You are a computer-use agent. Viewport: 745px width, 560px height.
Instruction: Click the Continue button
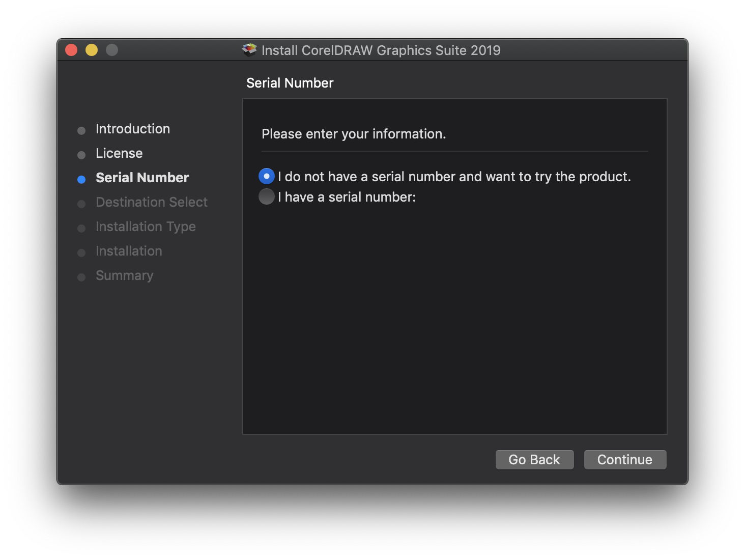click(625, 459)
